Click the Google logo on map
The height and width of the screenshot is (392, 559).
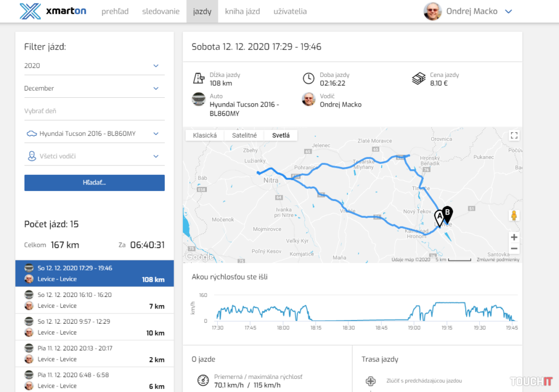pos(200,257)
